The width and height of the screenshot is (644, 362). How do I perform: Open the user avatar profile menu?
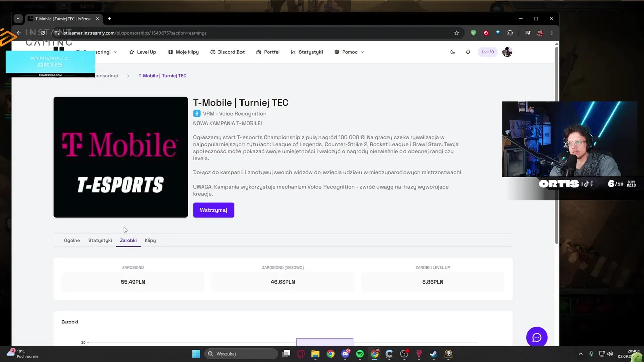[507, 52]
